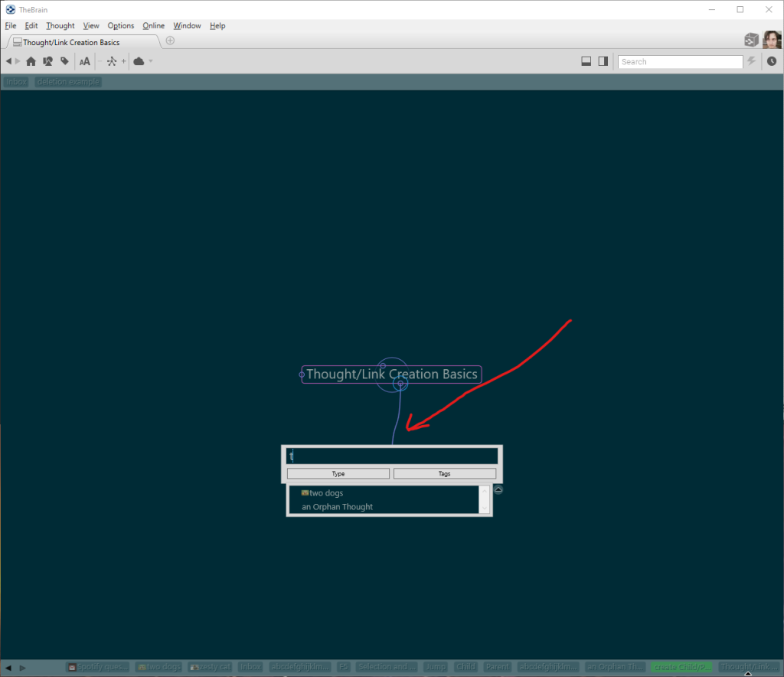Screen dimensions: 784x677
Task: Click the cloud sync icon
Action: pyautogui.click(x=139, y=61)
